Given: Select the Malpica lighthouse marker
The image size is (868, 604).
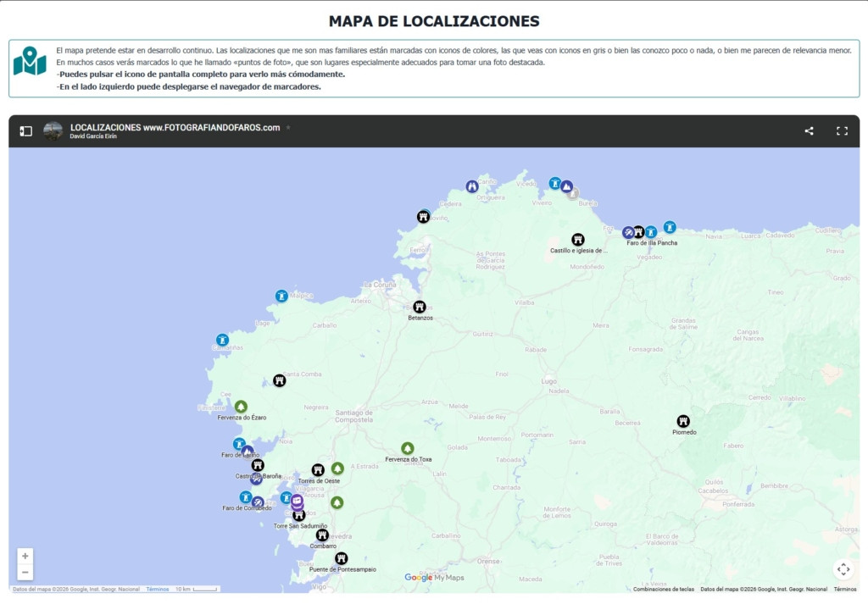Looking at the screenshot, I should [x=281, y=296].
